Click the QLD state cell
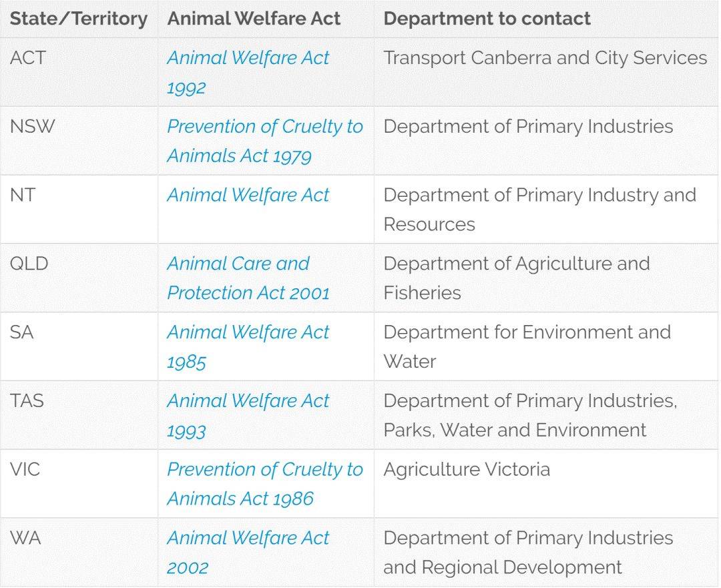This screenshot has height=588, width=721. coord(29,264)
